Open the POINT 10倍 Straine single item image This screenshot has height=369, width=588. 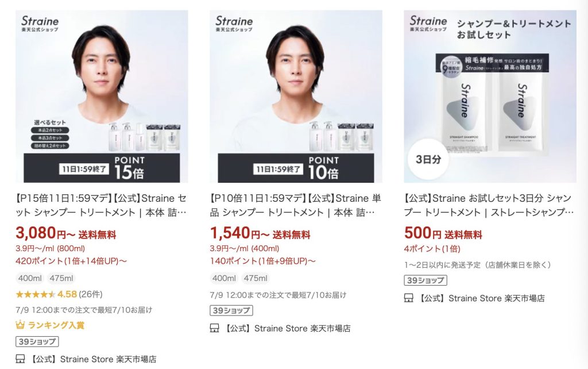[x=296, y=97]
